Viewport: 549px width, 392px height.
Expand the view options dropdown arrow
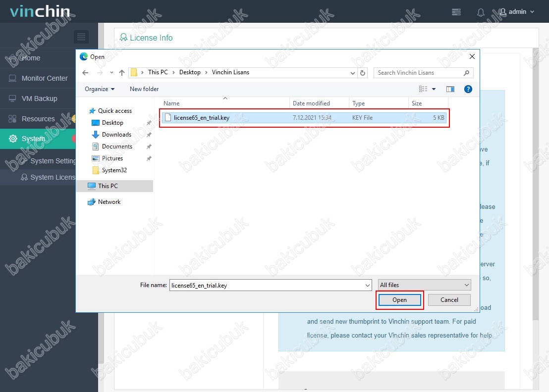pyautogui.click(x=434, y=89)
